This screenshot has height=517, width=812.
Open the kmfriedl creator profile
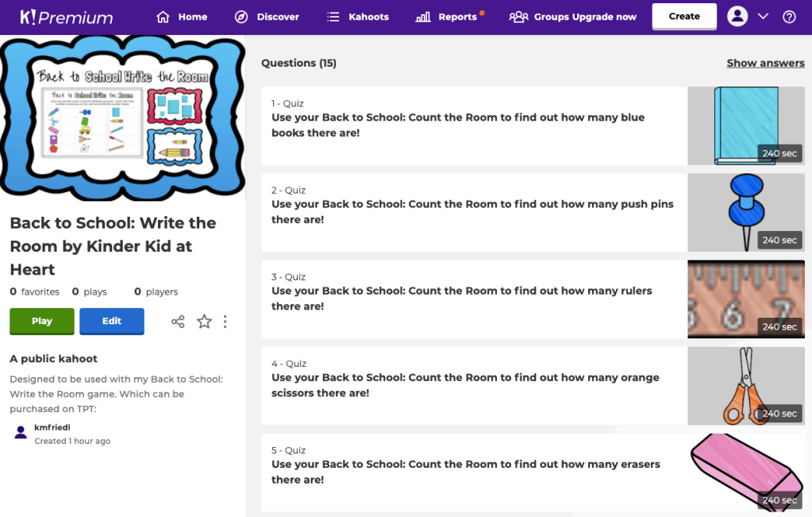52,428
